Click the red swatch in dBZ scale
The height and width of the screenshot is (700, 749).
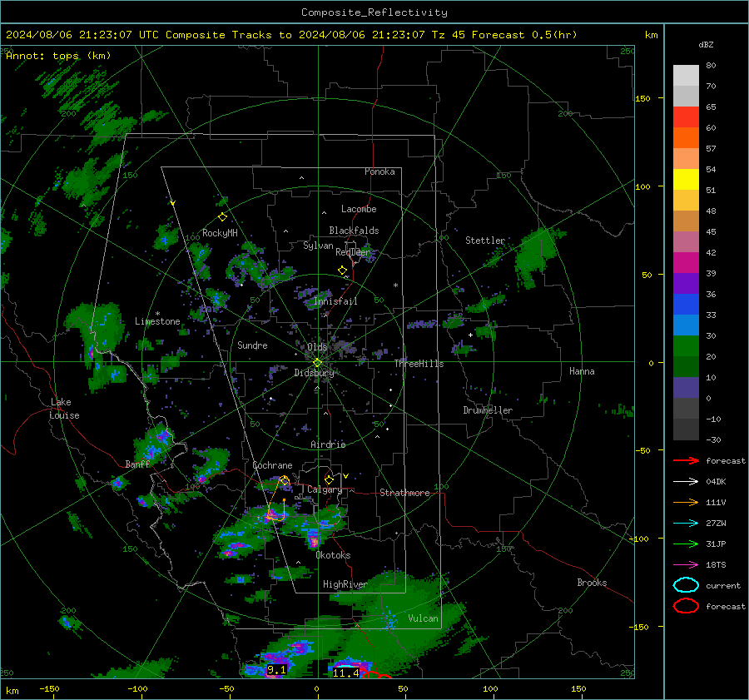coord(686,117)
